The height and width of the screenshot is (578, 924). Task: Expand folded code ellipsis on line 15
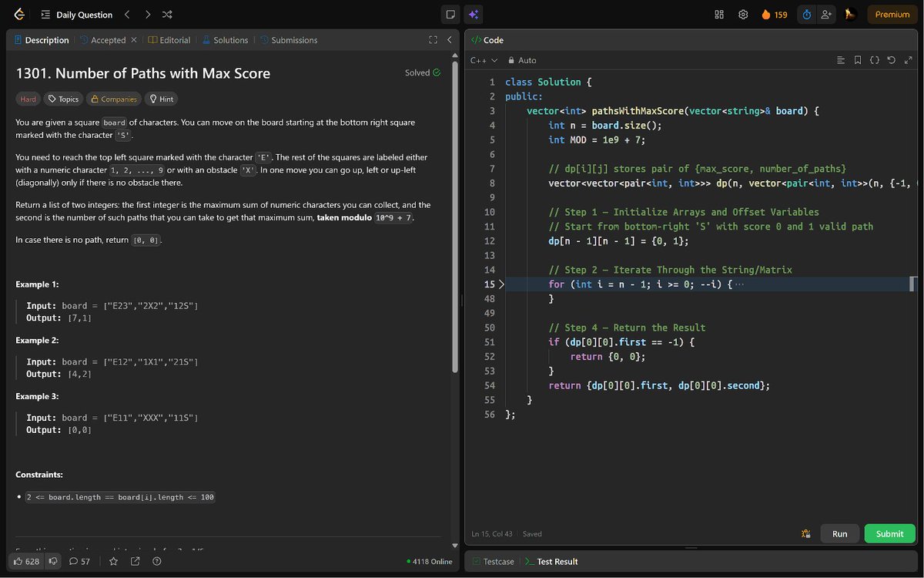tap(740, 284)
